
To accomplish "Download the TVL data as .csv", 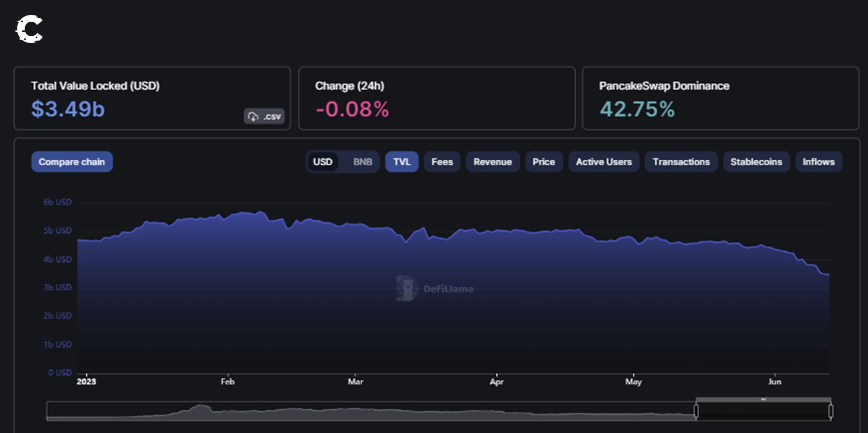I will tap(264, 116).
